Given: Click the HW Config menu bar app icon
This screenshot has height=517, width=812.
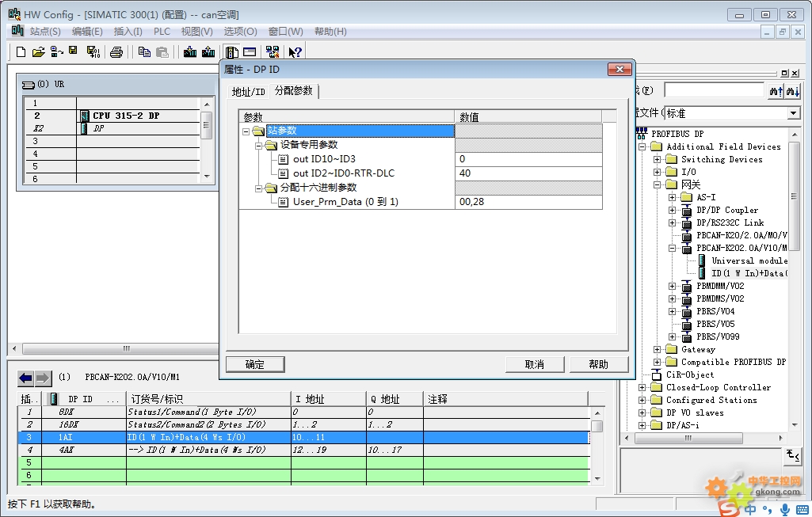Looking at the screenshot, I should pos(17,31).
